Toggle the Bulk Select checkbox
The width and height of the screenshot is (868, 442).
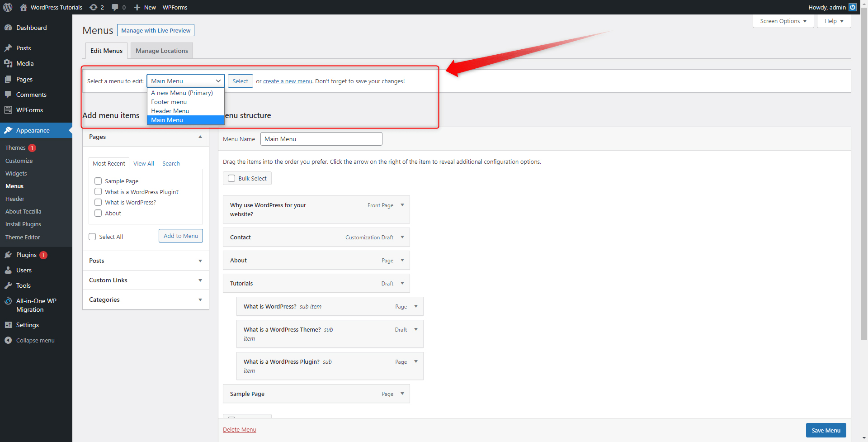point(231,178)
